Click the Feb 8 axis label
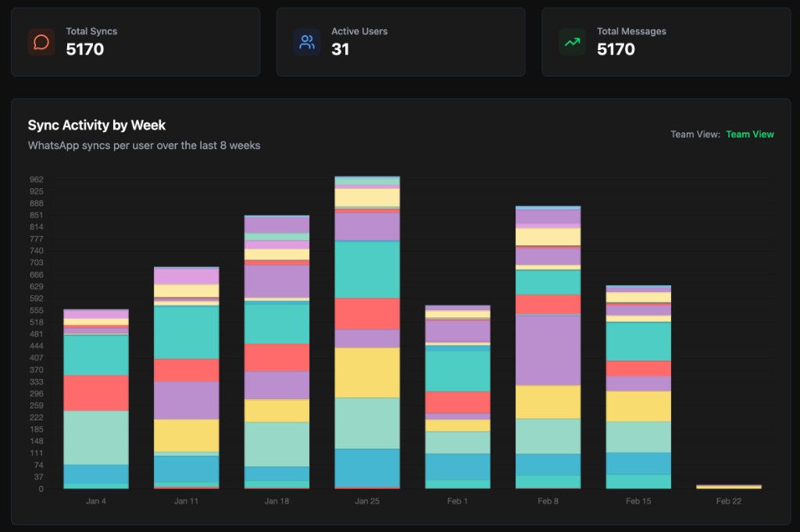The width and height of the screenshot is (800, 532). click(x=548, y=501)
